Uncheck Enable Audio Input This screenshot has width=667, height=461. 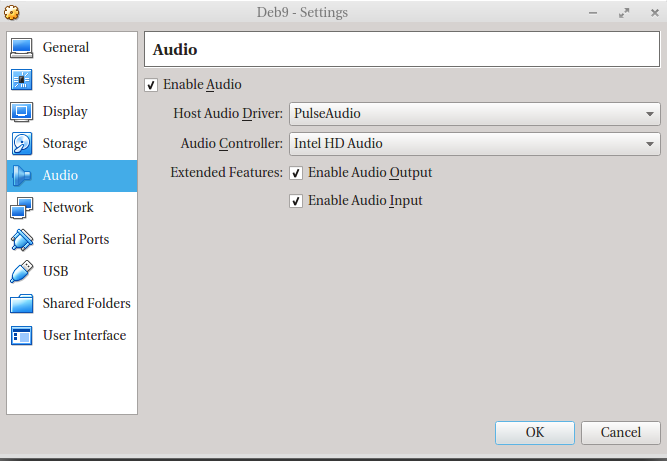[x=296, y=201]
